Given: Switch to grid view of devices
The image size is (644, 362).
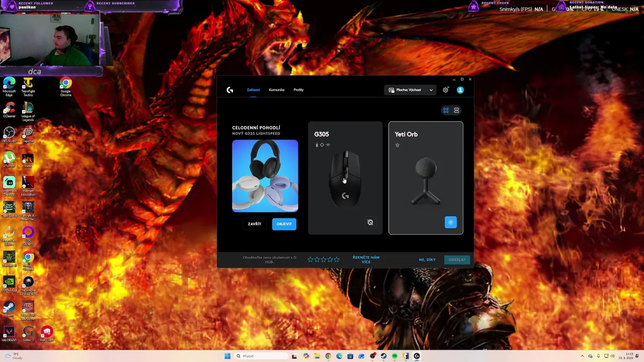Looking at the screenshot, I should 446,111.
